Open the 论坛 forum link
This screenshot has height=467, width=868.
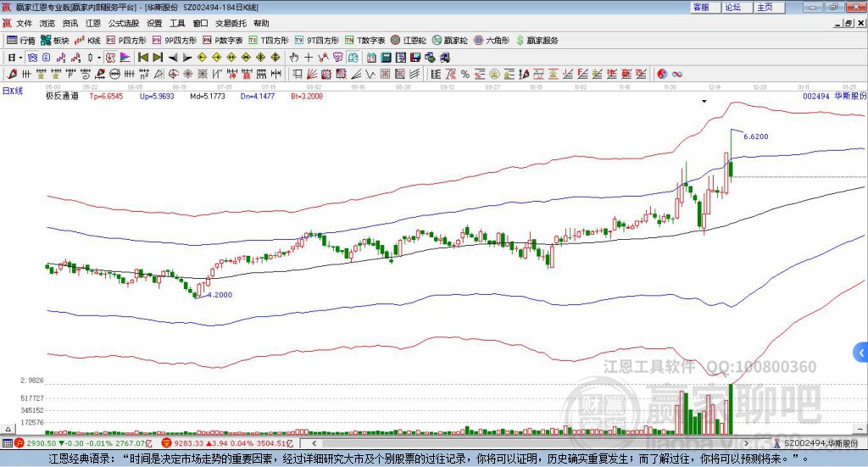click(732, 7)
